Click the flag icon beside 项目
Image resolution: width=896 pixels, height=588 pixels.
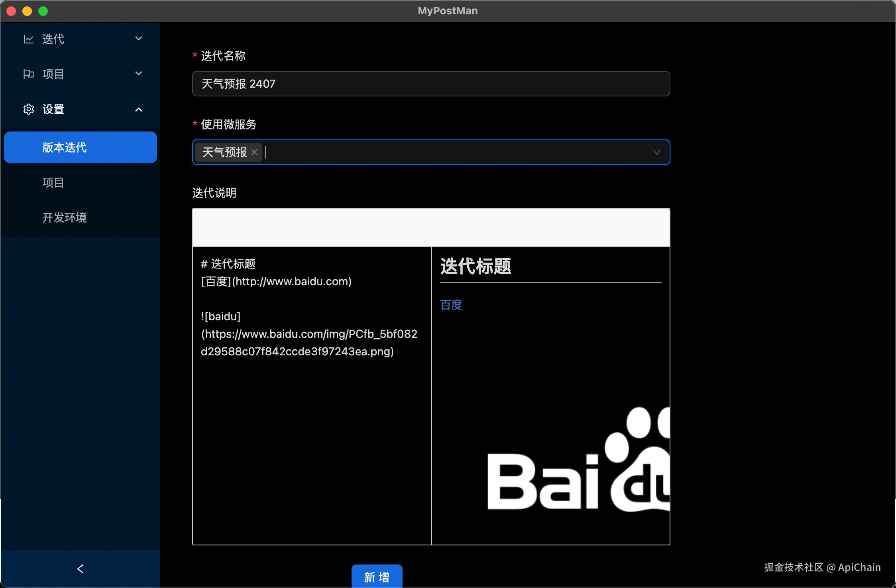28,74
